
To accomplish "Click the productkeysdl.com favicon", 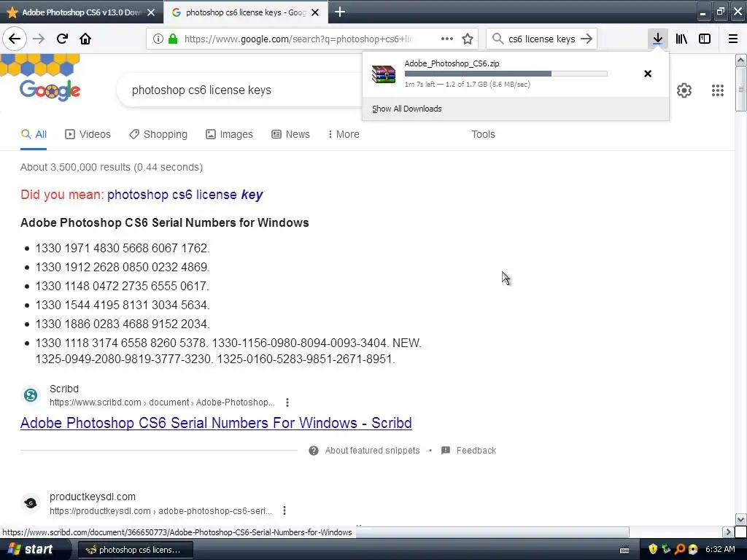I will point(31,503).
